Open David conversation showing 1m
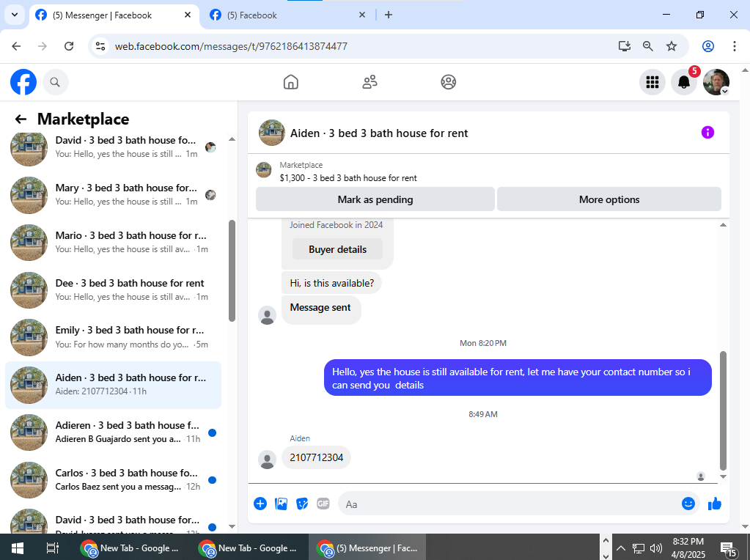Image resolution: width=750 pixels, height=560 pixels. pyautogui.click(x=113, y=147)
